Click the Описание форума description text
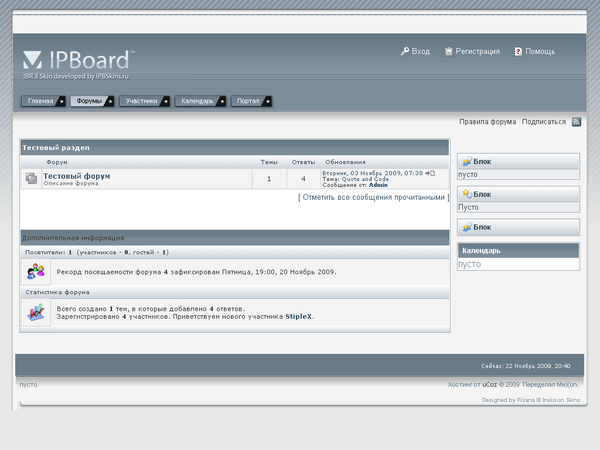 71,184
